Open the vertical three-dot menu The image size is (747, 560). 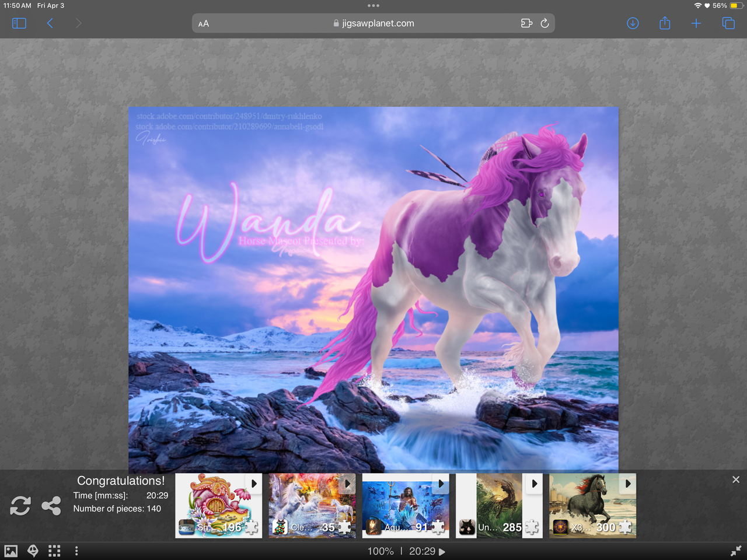point(76,551)
